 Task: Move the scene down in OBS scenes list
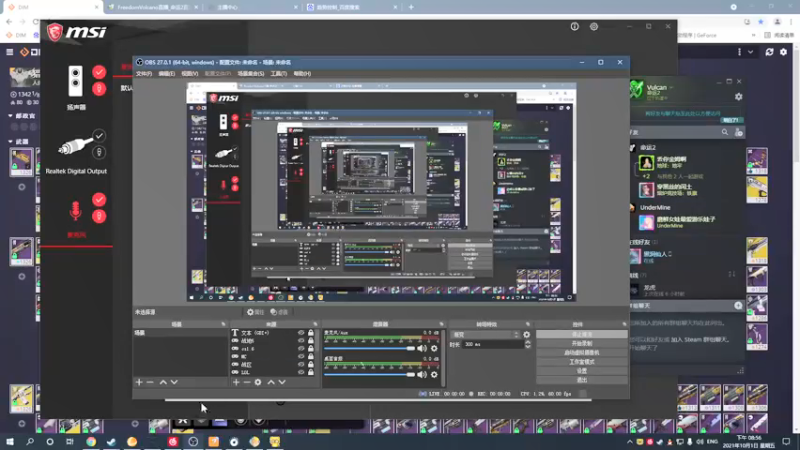click(x=174, y=382)
